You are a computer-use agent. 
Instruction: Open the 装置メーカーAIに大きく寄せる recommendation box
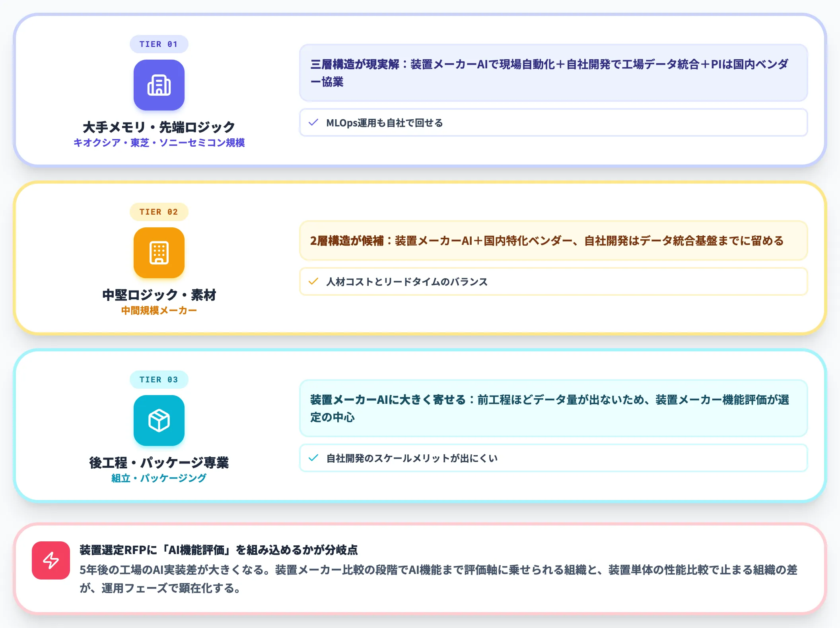coord(553,408)
